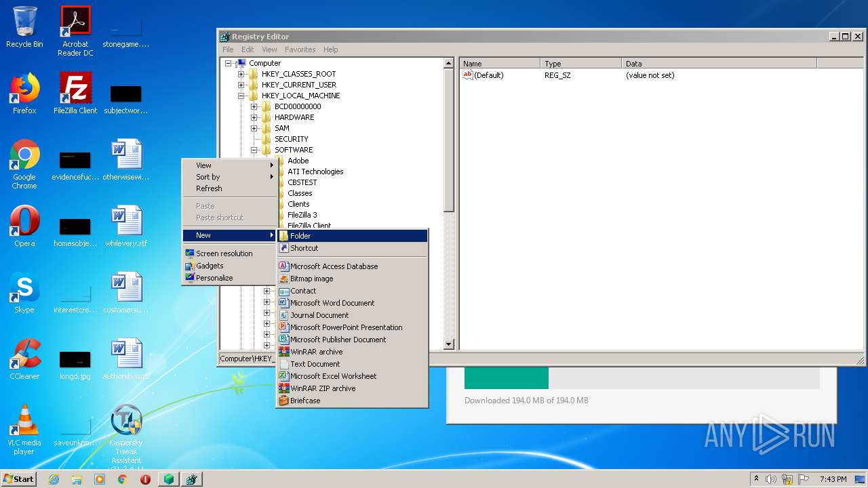Launch Acrobat Reader DC from the desktop

click(75, 31)
